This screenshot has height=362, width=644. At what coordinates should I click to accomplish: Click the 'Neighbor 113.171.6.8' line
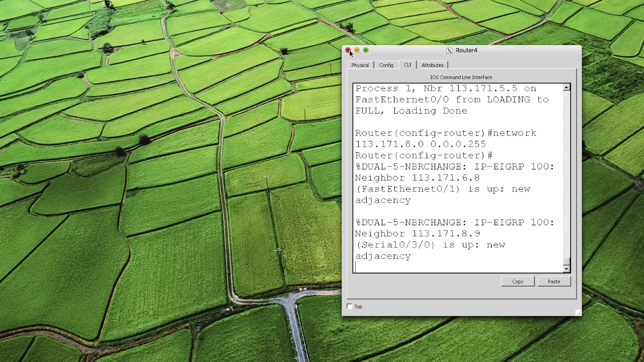pyautogui.click(x=417, y=177)
